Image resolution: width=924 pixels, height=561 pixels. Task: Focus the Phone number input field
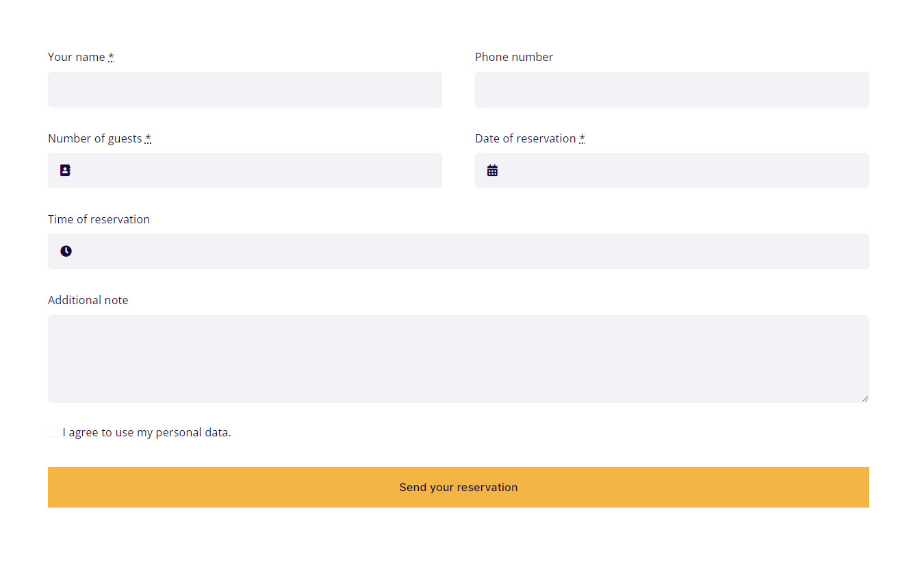[x=672, y=90]
